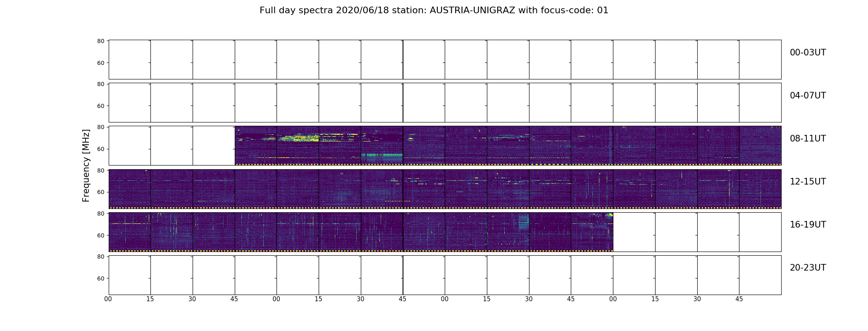Select the "08-11UT" row label
This screenshot has height=331, width=868.
coord(808,139)
